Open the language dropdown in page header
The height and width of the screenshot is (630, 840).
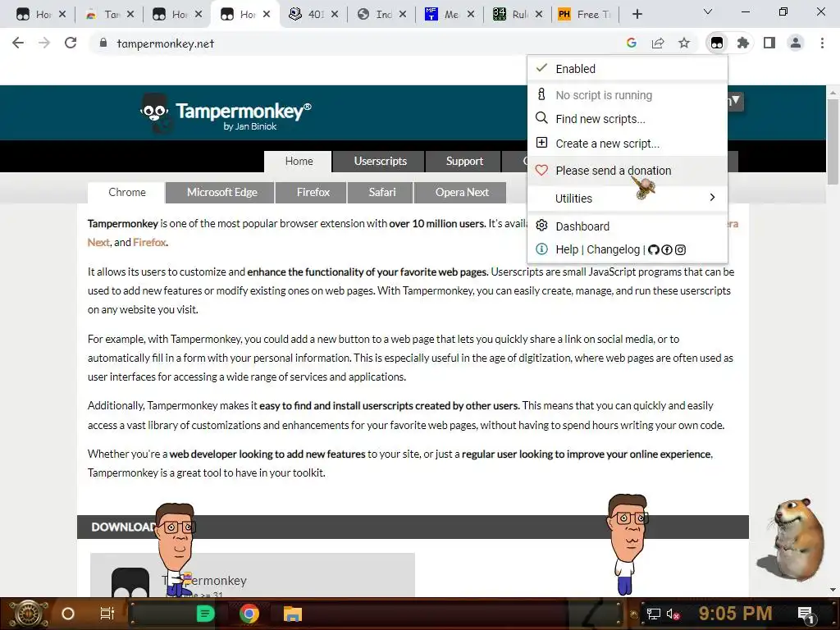[736, 101]
